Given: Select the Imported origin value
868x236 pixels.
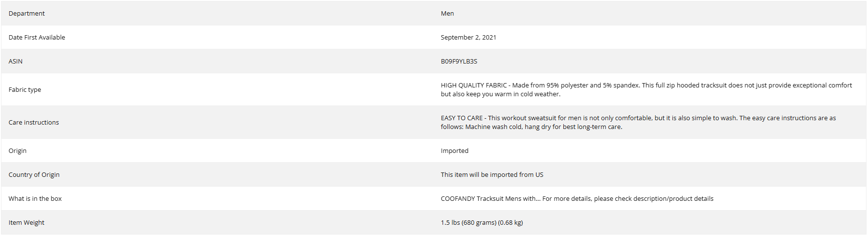Looking at the screenshot, I should point(454,150).
